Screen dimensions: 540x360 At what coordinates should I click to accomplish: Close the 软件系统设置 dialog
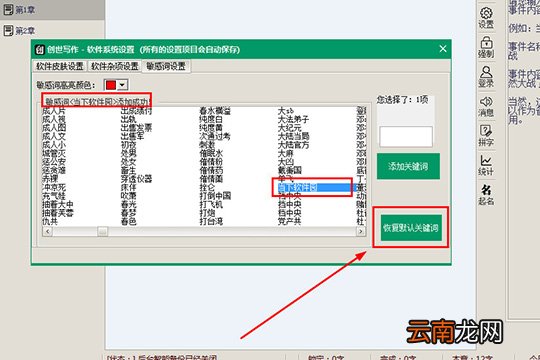(x=443, y=49)
